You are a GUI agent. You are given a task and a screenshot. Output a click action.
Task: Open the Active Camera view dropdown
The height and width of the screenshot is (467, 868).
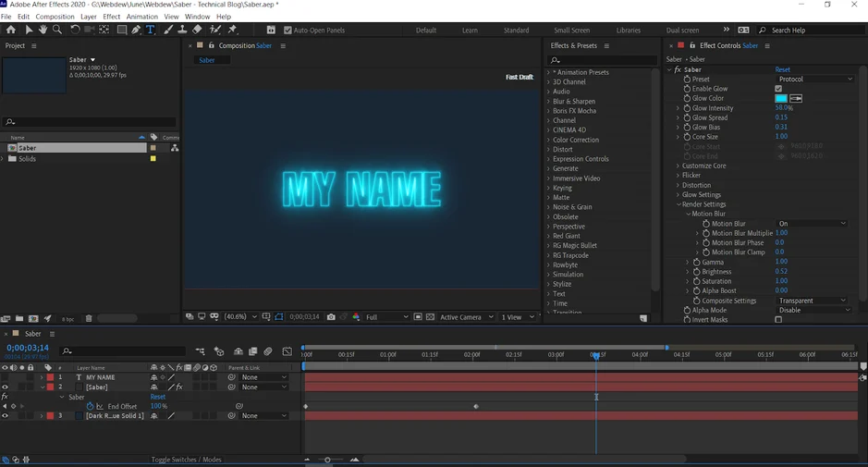467,317
